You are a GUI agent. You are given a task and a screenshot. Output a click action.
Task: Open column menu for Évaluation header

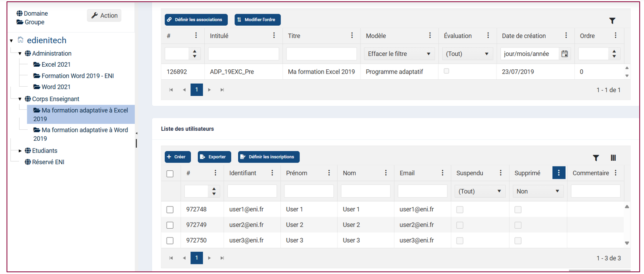[488, 36]
